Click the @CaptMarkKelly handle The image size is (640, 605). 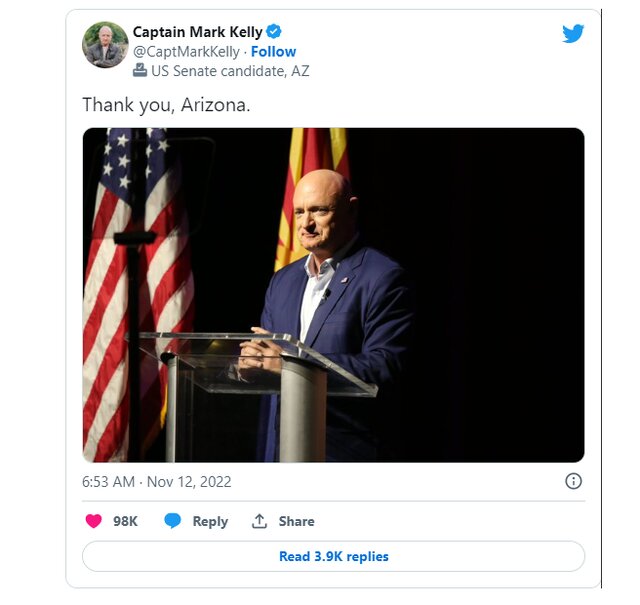[x=186, y=52]
